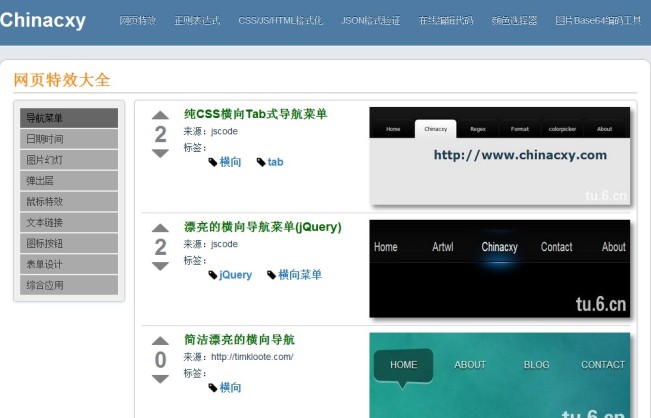Click the Chinacxy site logo

coord(43,20)
